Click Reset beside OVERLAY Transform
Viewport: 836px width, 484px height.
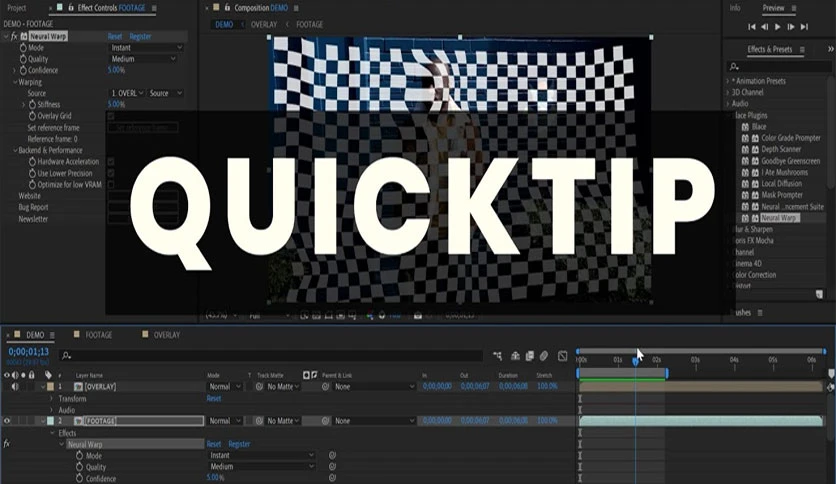coord(214,398)
